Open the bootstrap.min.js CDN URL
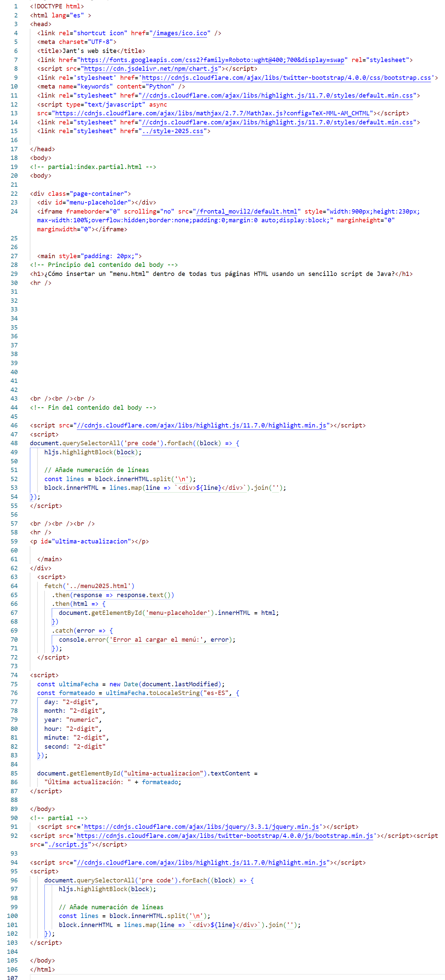The image size is (445, 980). pos(225,836)
